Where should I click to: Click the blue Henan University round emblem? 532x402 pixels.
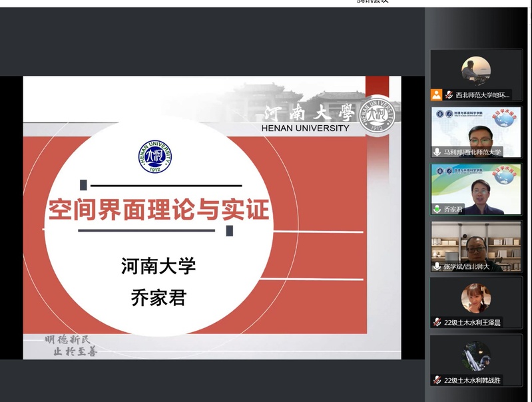tap(155, 157)
